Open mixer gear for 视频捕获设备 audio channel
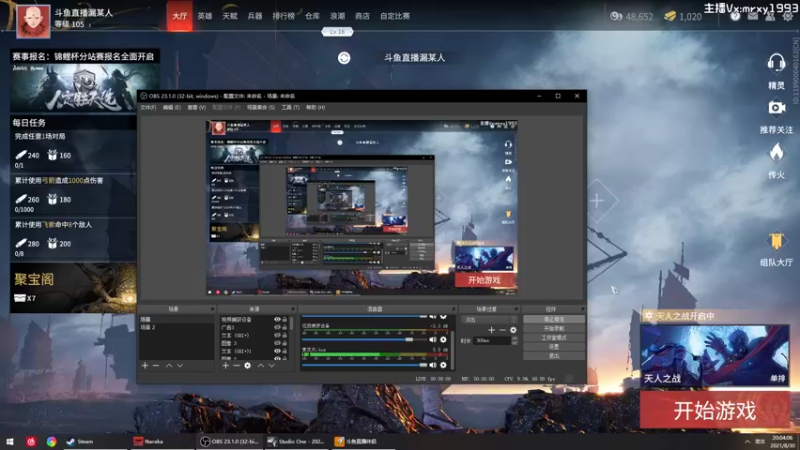Screen dimensions: 800x450 (443, 339)
